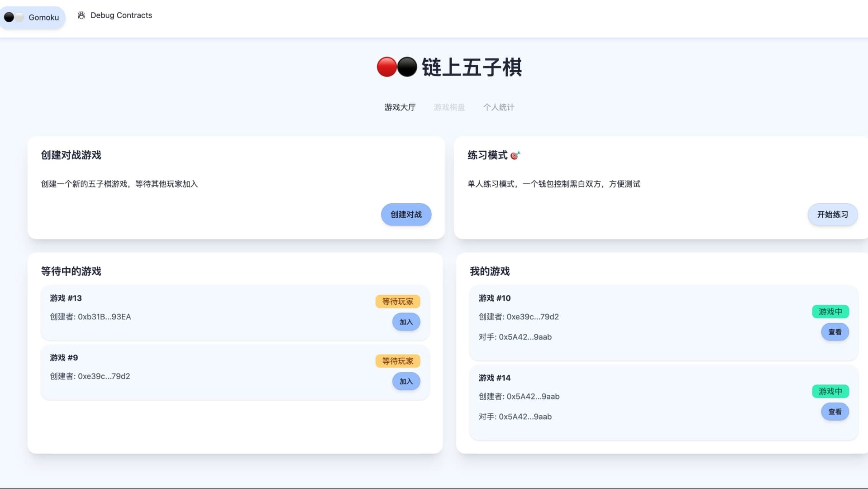Open the 游戏大厅 tab
The width and height of the screenshot is (868, 489).
[x=400, y=107]
